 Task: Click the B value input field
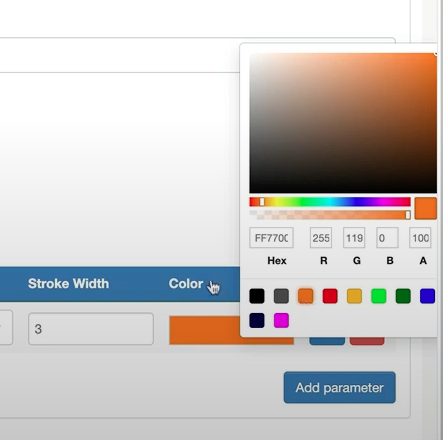(x=387, y=238)
